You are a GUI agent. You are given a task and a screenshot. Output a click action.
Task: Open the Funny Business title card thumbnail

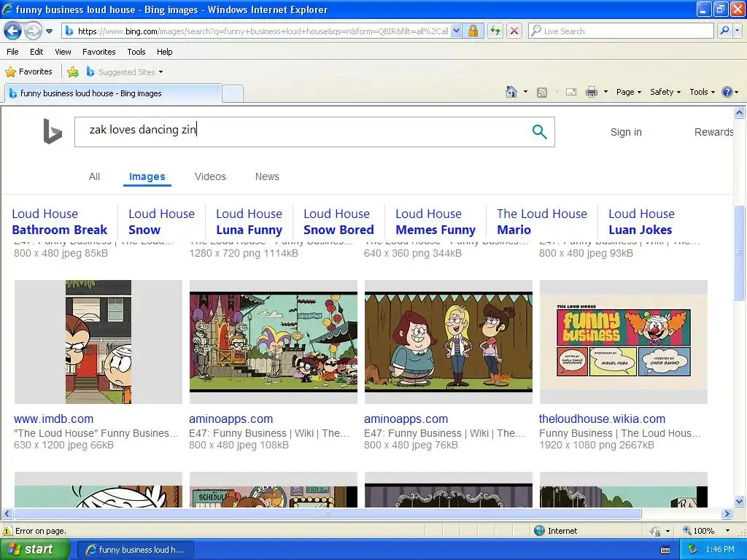(624, 342)
